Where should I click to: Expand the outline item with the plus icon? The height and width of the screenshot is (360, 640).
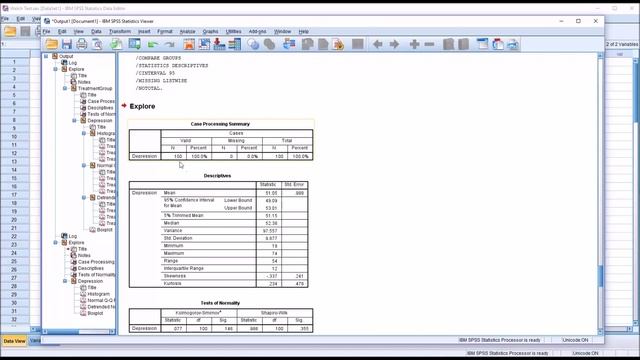coord(414,44)
